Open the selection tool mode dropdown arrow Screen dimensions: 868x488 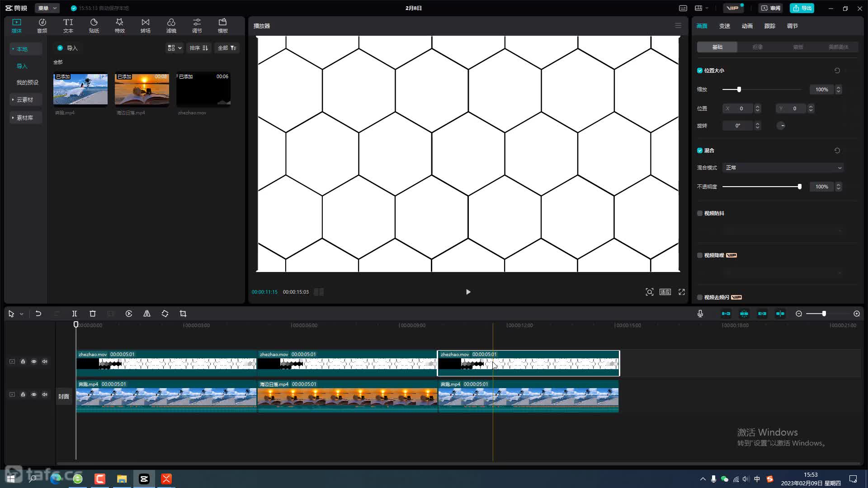(21, 314)
